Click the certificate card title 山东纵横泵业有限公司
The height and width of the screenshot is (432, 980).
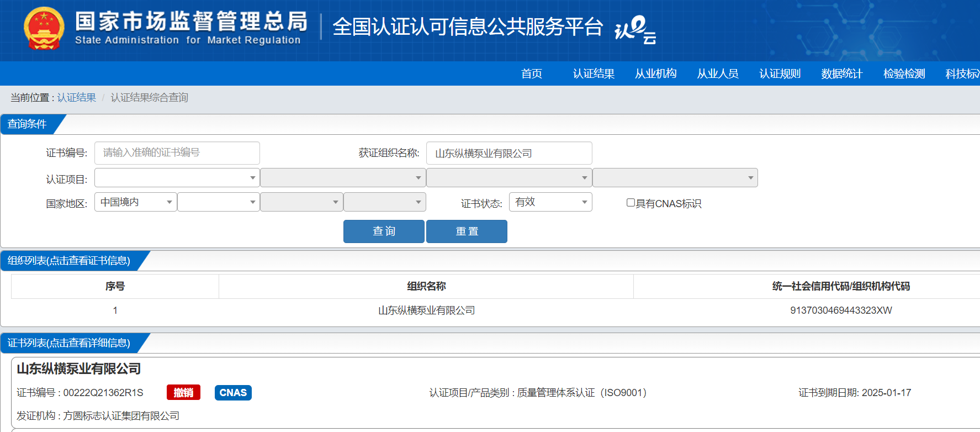79,368
